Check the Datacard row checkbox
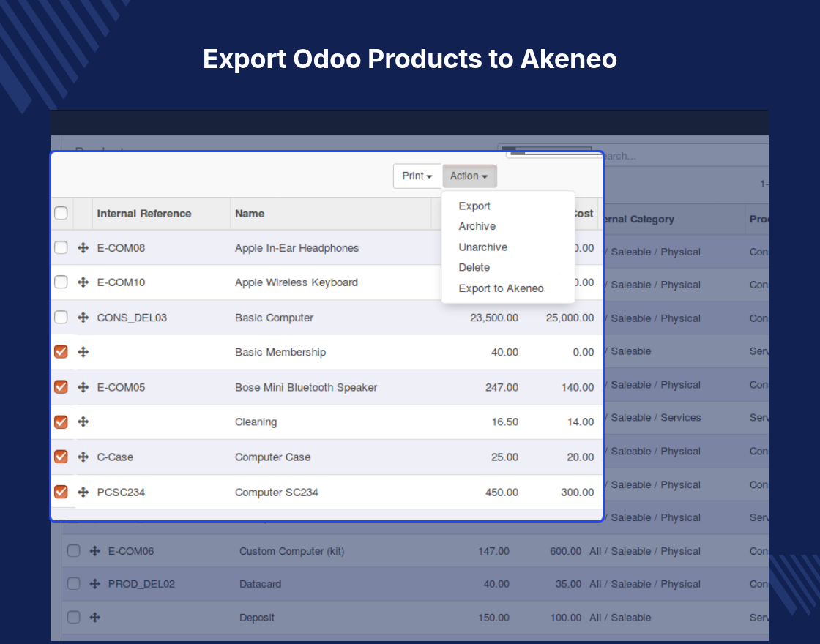The height and width of the screenshot is (644, 820). (x=74, y=583)
